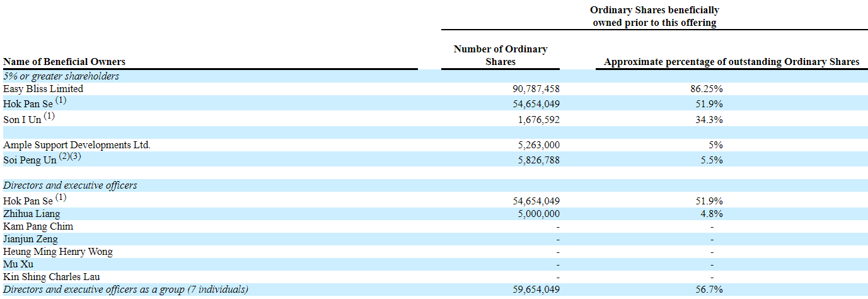Click the Easy Bliss Limited shareholder name
This screenshot has height=299, width=868.
43,89
